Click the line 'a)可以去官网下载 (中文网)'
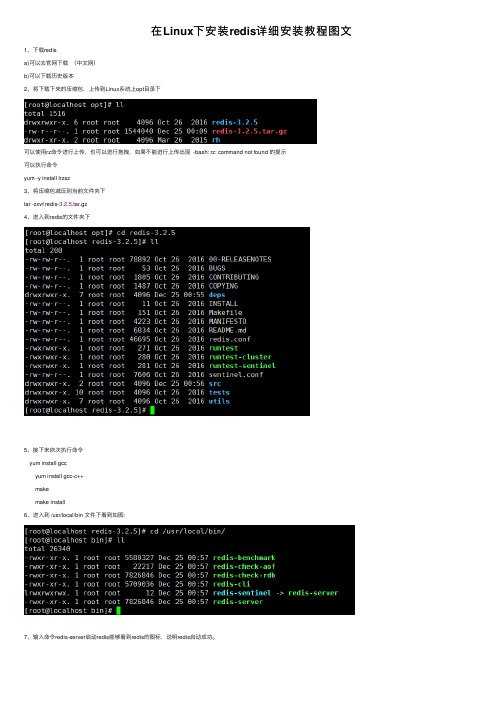Screen dimensions: 504x713 point(60,63)
